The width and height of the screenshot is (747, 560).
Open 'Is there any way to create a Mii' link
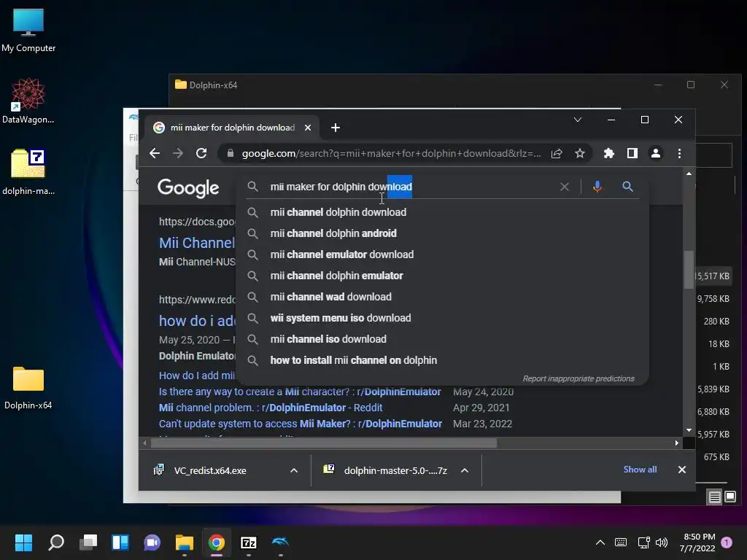tap(300, 392)
